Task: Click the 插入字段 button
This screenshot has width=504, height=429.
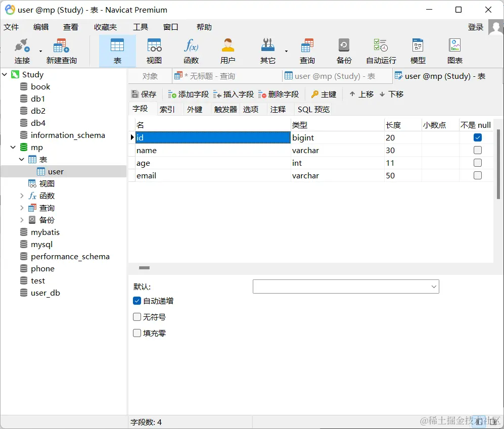Action: point(234,94)
